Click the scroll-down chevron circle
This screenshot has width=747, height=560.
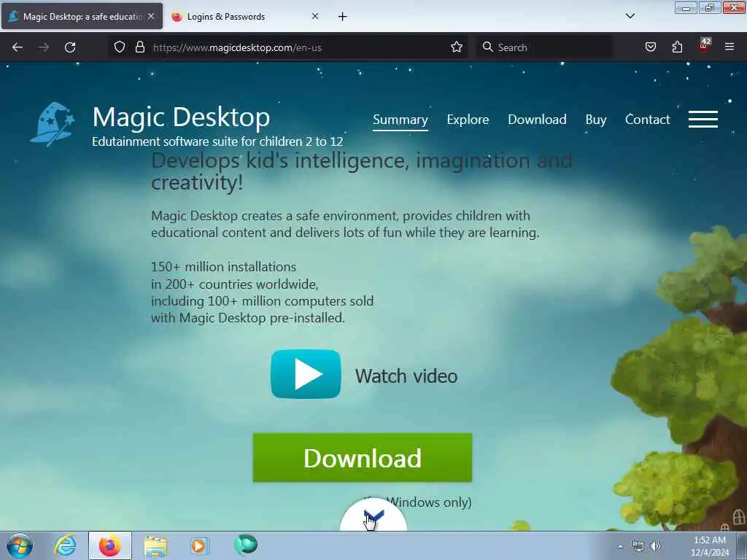(373, 516)
